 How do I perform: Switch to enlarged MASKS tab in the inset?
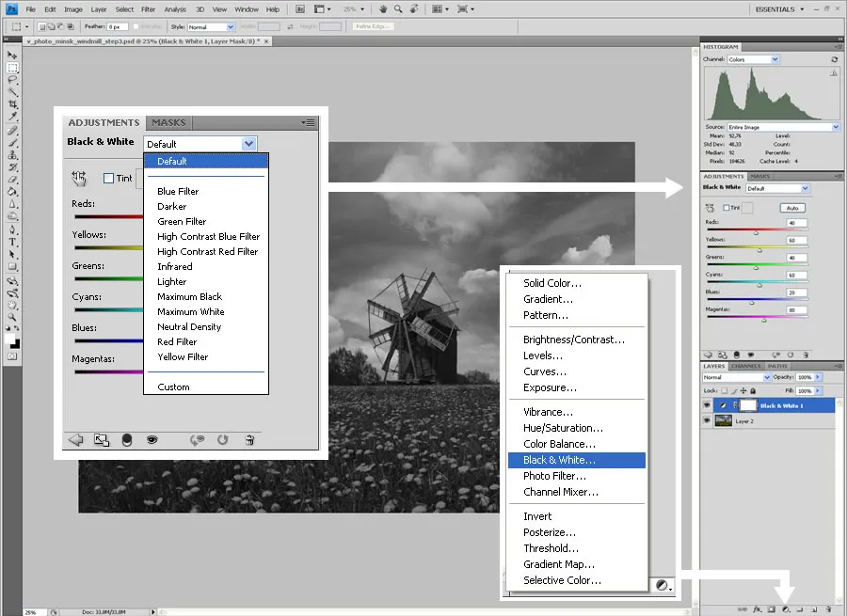click(x=168, y=122)
